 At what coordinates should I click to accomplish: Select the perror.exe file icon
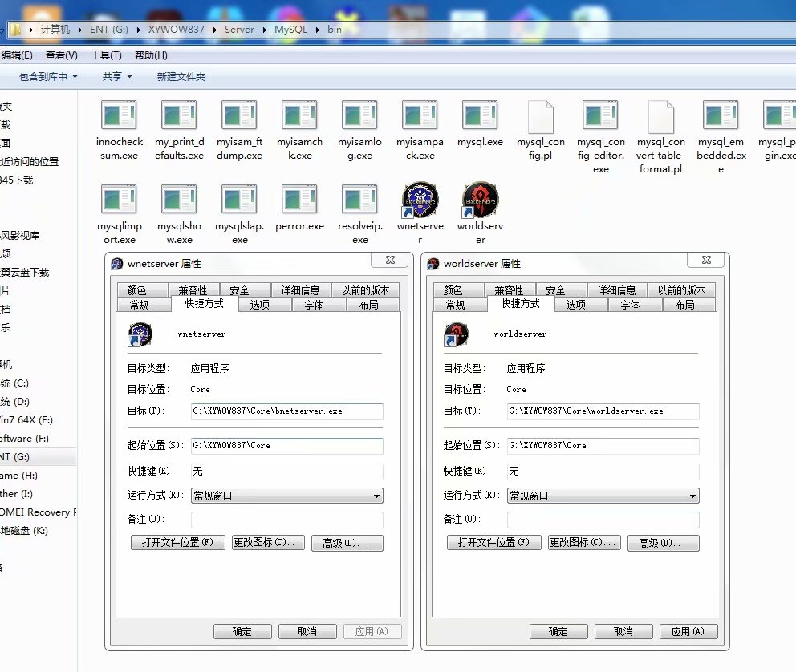pos(299,199)
